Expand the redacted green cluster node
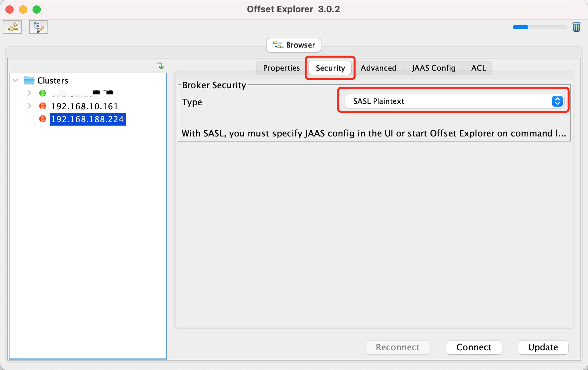588x370 pixels. (30, 93)
